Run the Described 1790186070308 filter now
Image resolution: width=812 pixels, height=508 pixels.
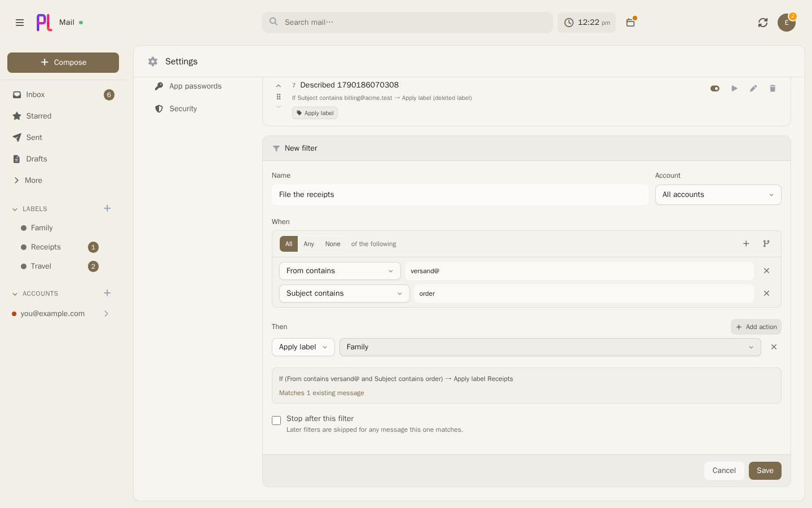[x=734, y=89]
